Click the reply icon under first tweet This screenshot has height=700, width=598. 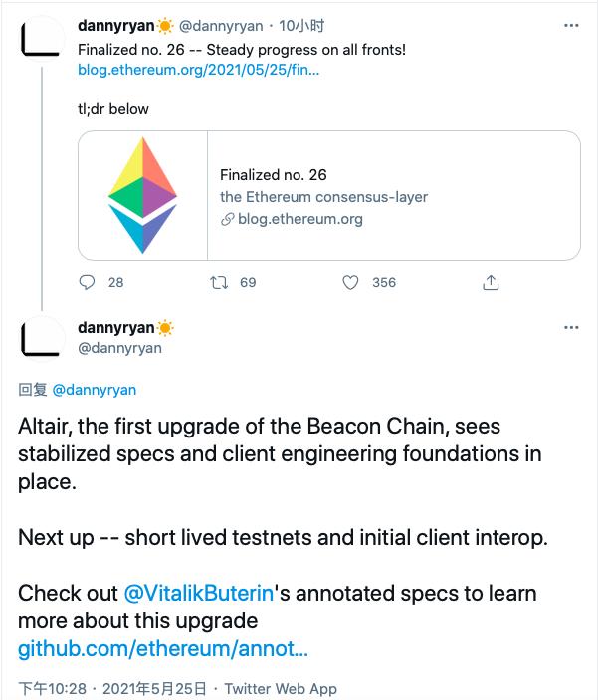[x=88, y=282]
